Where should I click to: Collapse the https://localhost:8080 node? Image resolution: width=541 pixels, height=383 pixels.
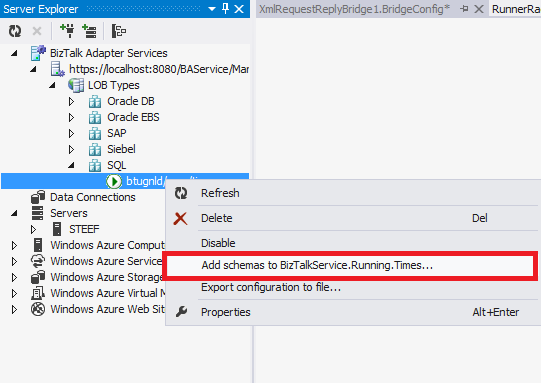click(33, 69)
